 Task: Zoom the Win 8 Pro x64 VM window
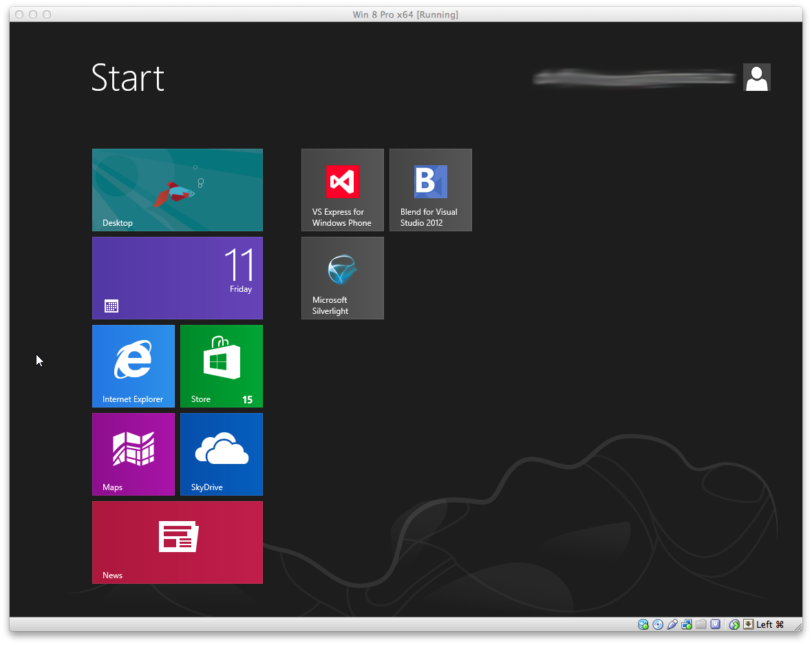[x=47, y=14]
